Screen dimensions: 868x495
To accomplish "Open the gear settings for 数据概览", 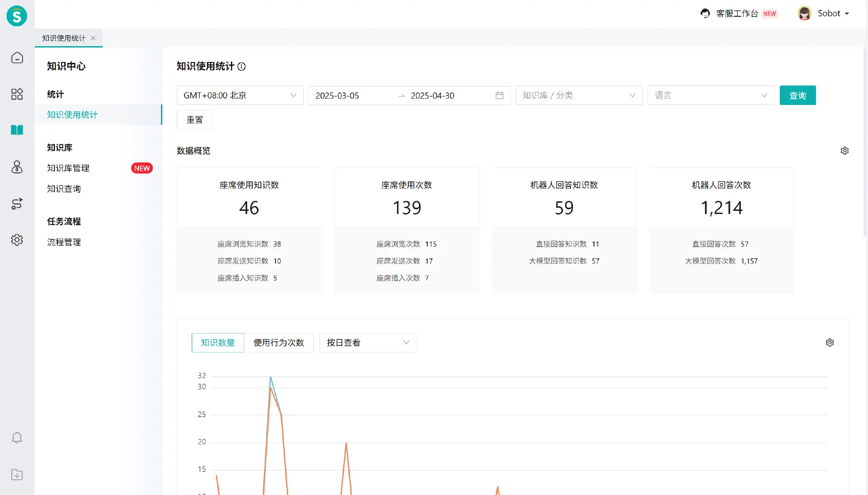I will (x=844, y=151).
